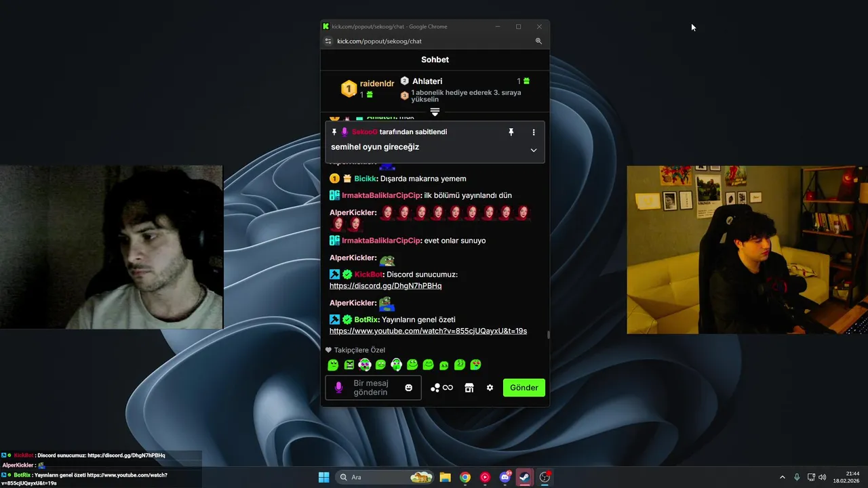Click the site information icon in address bar
The height and width of the screenshot is (488, 868).
328,41
